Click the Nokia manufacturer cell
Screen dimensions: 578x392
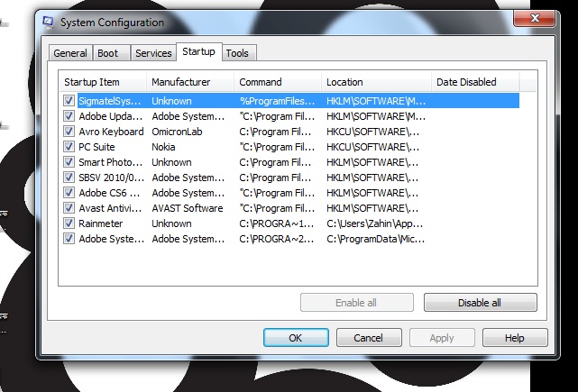163,147
